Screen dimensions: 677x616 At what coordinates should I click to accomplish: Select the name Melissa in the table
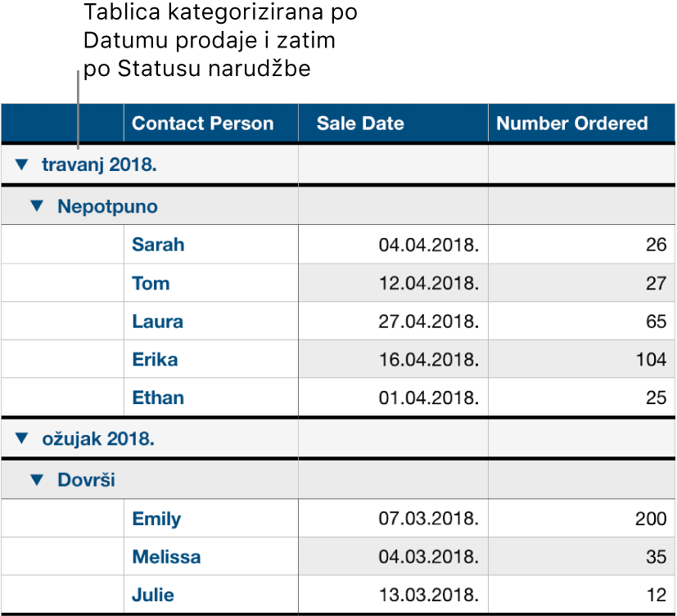point(166,556)
